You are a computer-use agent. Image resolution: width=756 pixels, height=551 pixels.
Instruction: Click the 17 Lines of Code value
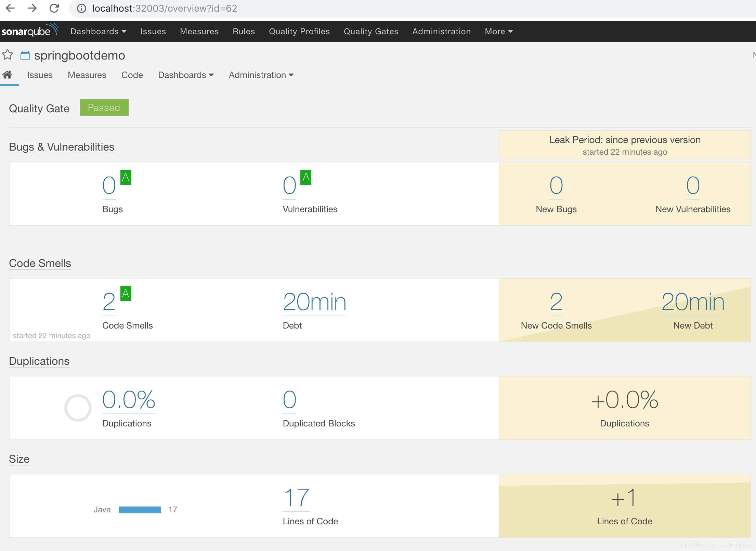[x=296, y=498]
